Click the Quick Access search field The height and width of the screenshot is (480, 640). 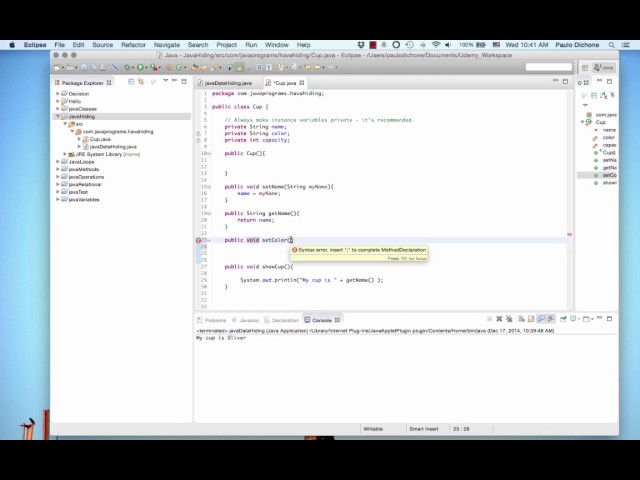(547, 67)
